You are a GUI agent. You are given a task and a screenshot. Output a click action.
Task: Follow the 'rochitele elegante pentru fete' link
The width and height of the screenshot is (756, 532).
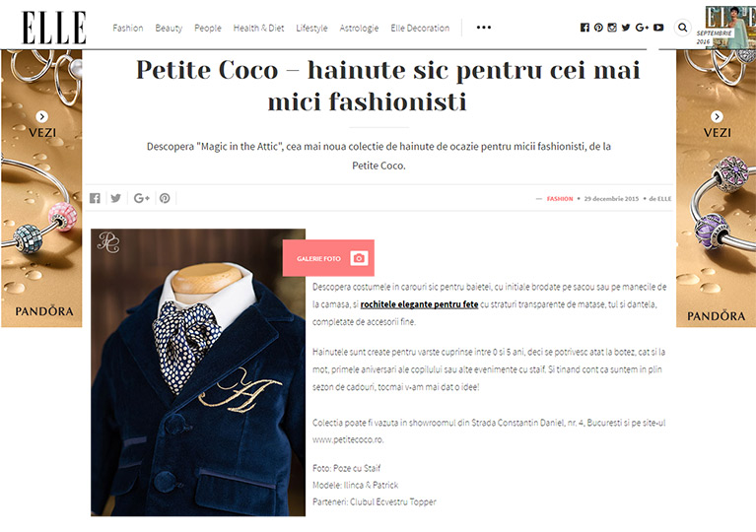[419, 304]
